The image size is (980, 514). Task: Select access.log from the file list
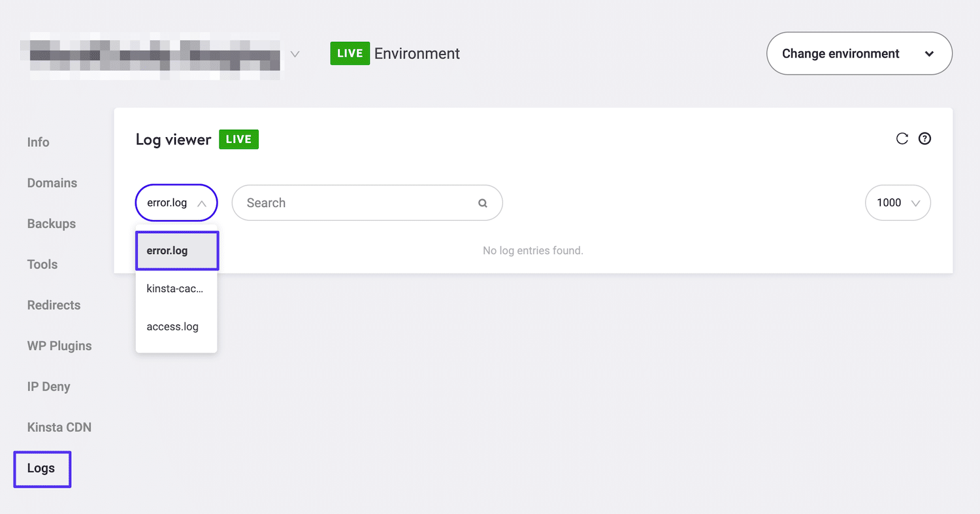[x=172, y=326]
